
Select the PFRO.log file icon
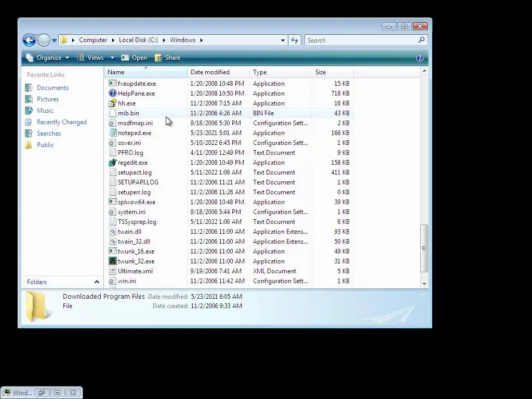pos(113,152)
